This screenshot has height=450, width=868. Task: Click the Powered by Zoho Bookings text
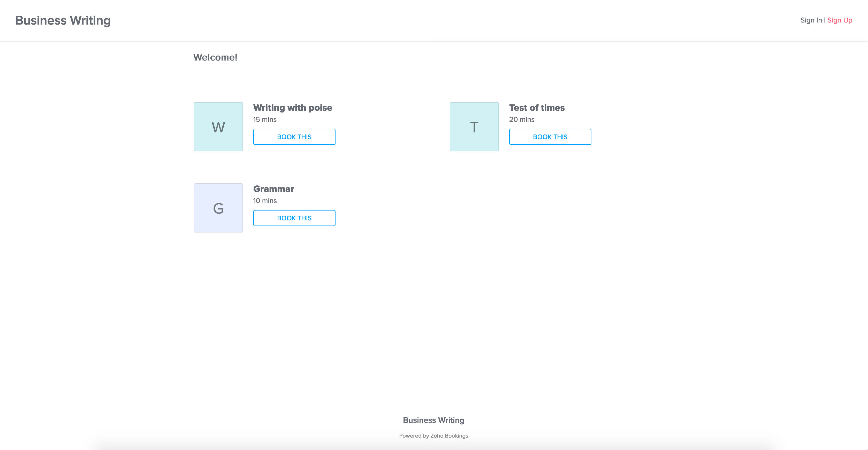[x=433, y=436]
